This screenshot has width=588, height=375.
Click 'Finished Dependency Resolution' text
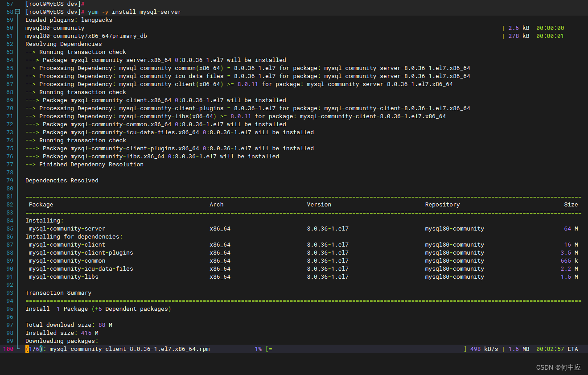(91, 165)
